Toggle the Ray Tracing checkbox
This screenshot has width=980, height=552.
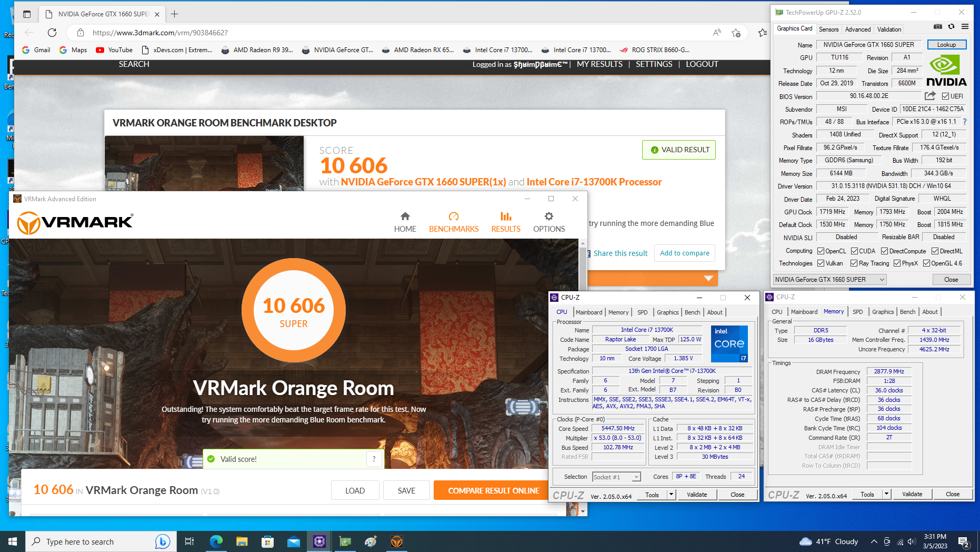click(x=854, y=263)
